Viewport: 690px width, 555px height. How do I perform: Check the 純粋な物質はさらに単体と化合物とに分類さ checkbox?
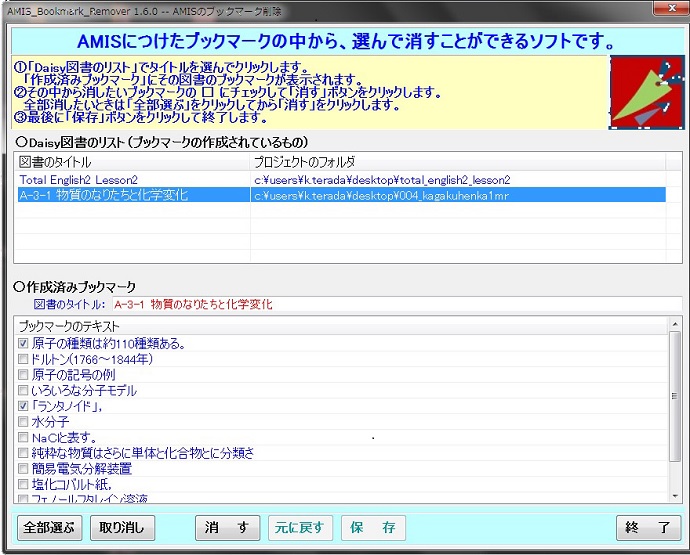click(23, 453)
